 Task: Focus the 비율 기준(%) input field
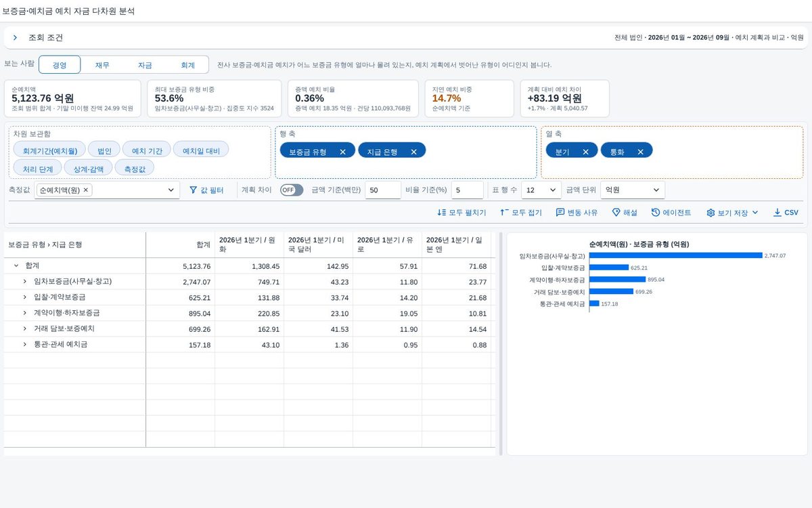[x=468, y=190]
